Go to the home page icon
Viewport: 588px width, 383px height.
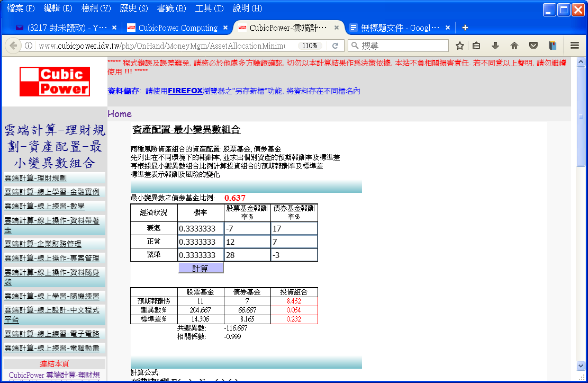[514, 46]
